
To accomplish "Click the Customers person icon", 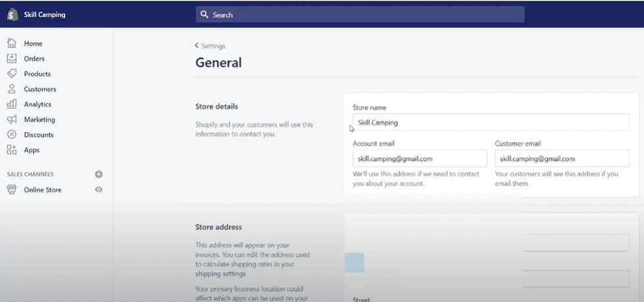I will pyautogui.click(x=11, y=89).
